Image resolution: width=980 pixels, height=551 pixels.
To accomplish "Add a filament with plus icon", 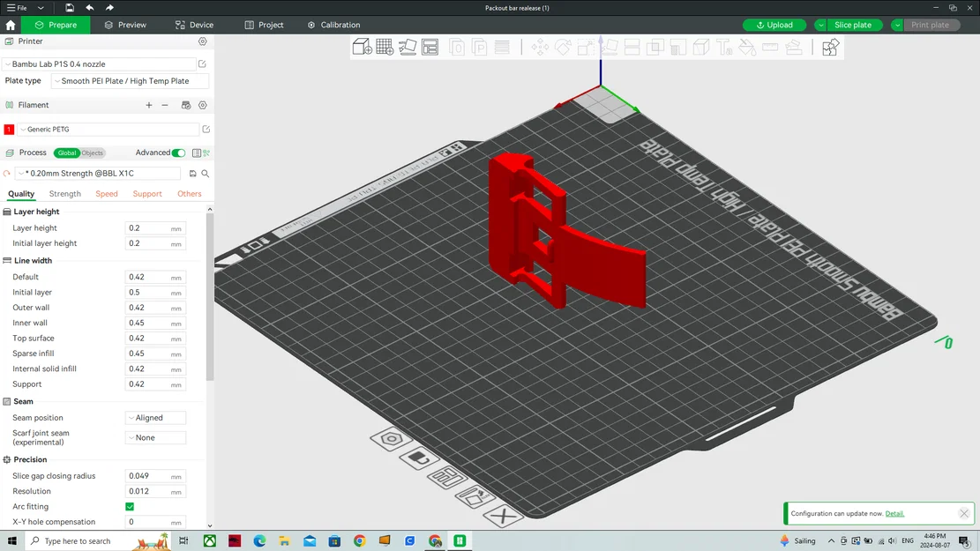I will pyautogui.click(x=149, y=105).
